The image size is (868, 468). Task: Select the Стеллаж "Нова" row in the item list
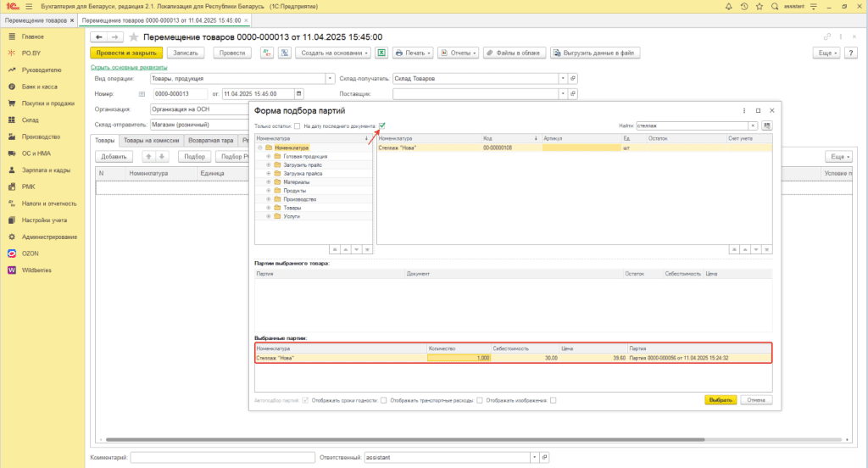(574, 148)
